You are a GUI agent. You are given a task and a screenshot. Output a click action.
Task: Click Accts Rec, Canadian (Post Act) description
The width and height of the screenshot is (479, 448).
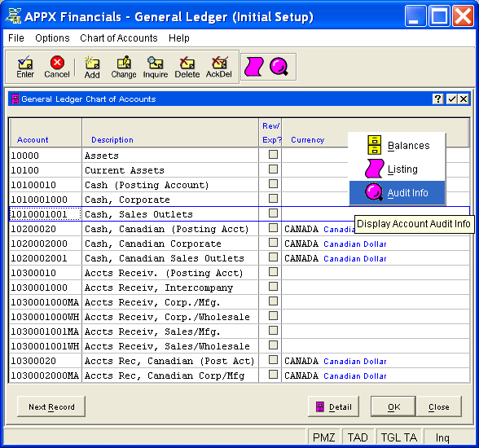(169, 361)
